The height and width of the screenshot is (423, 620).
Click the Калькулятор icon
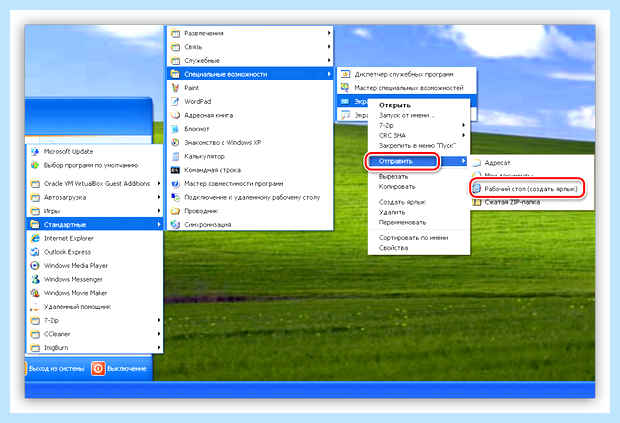click(175, 156)
